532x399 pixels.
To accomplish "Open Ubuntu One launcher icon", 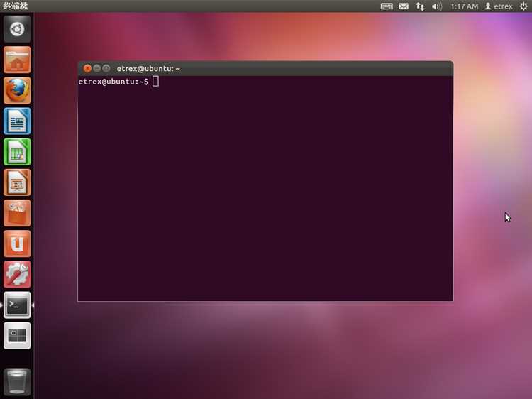I will 17,244.
